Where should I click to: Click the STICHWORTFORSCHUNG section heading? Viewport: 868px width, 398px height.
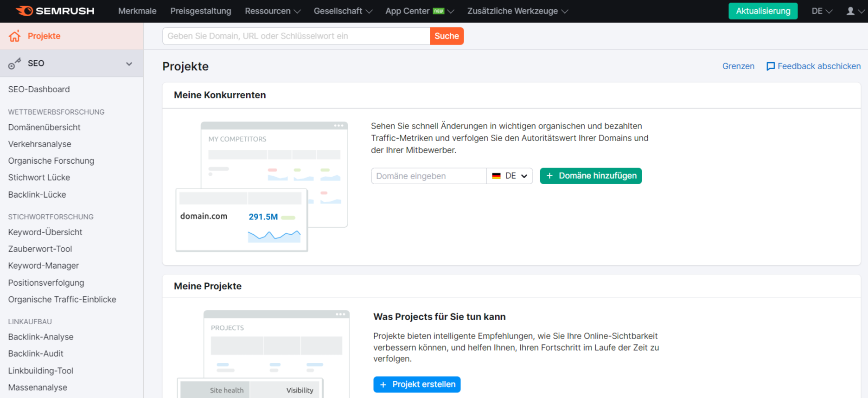click(51, 217)
